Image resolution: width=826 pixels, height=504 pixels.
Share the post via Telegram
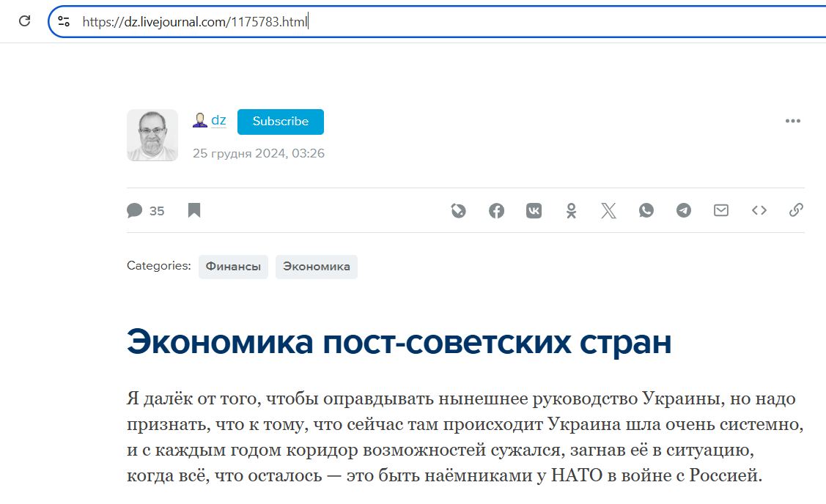[683, 211]
